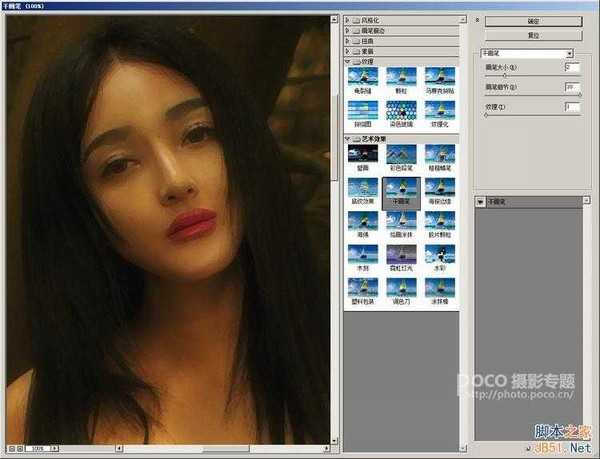
Task: Collapse the 纹理 (Texture) filter folder
Action: (348, 59)
